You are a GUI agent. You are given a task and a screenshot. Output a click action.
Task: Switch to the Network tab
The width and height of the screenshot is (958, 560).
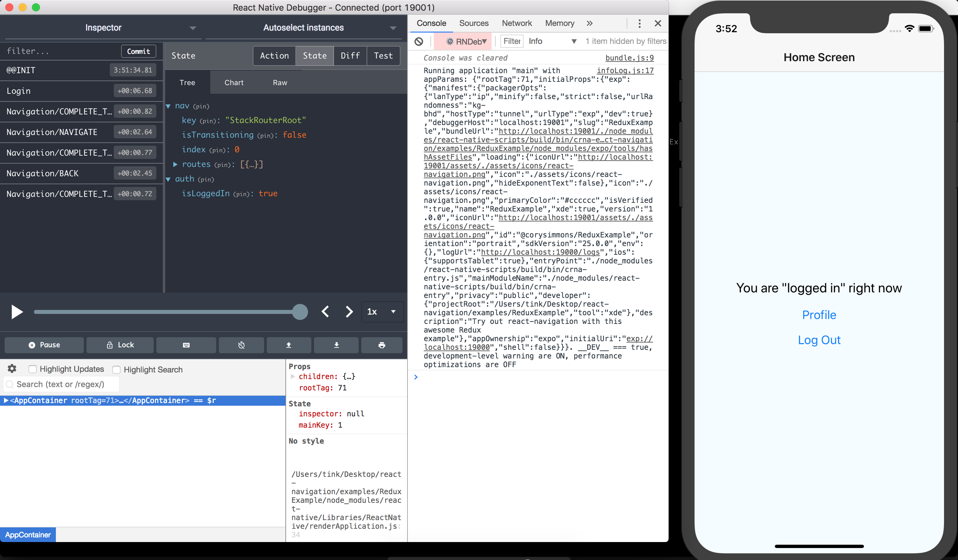pyautogui.click(x=516, y=23)
